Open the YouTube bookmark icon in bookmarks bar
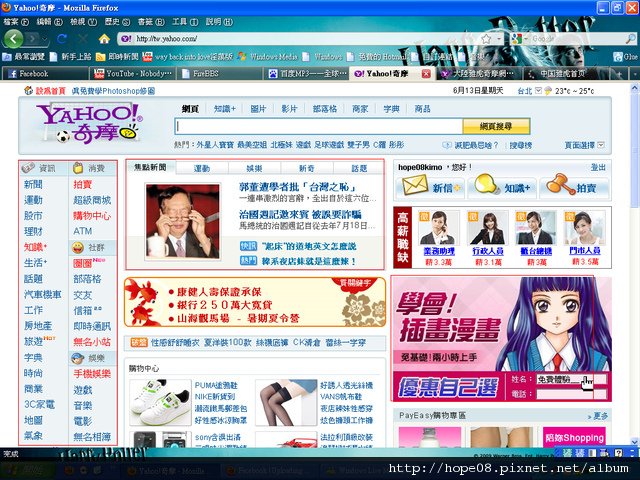 [147, 56]
